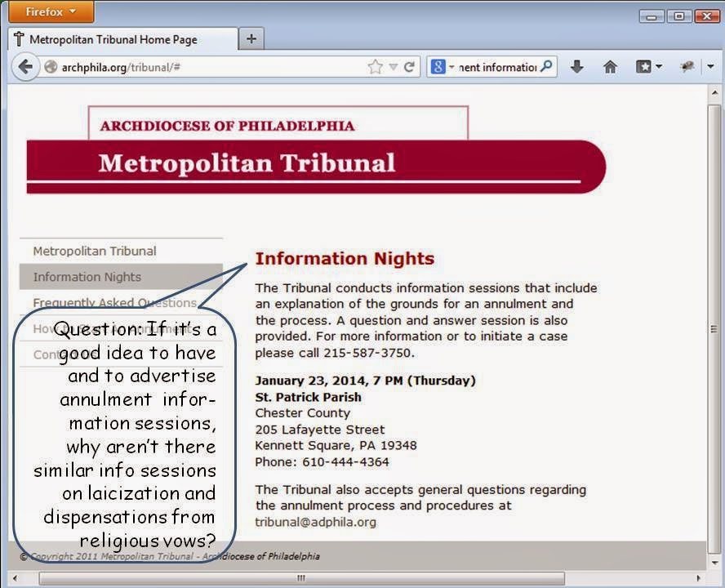Click inside the search box text field

click(497, 67)
